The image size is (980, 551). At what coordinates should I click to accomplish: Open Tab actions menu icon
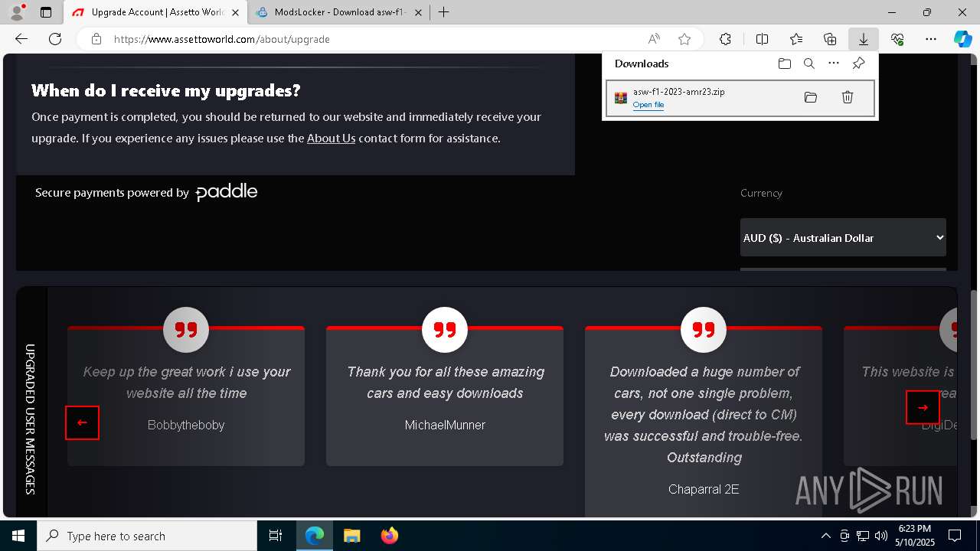pyautogui.click(x=46, y=12)
